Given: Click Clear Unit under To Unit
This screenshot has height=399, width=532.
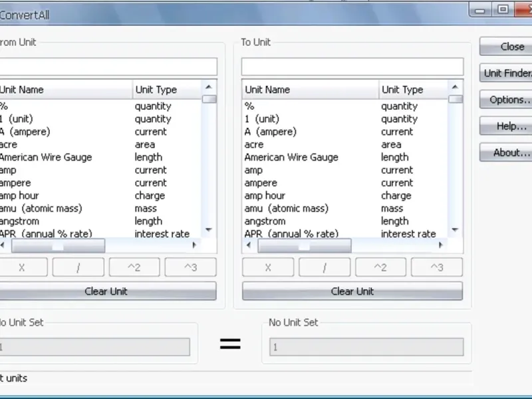Looking at the screenshot, I should click(x=352, y=291).
